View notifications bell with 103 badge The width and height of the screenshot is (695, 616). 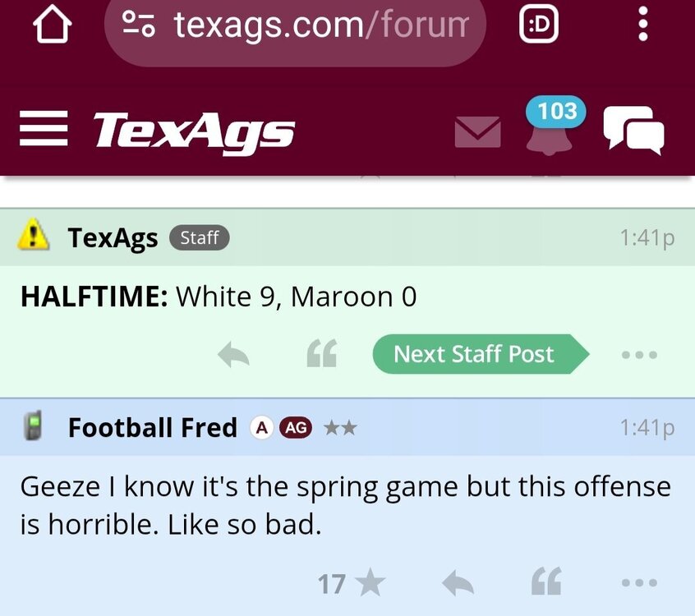[x=546, y=130]
